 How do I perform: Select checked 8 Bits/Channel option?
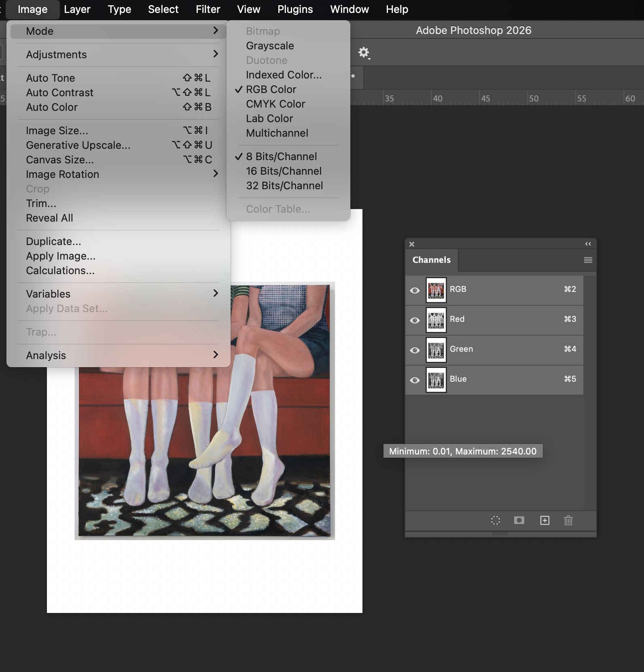coord(288,156)
